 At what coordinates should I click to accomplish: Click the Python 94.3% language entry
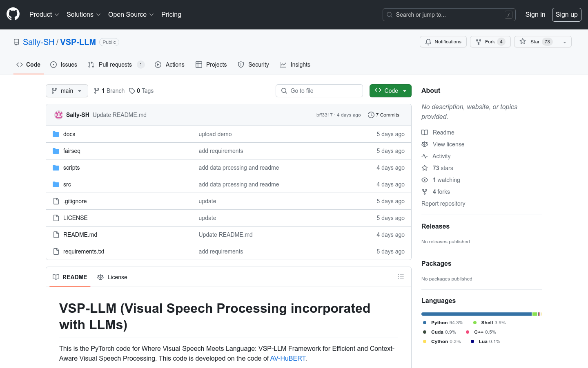point(443,323)
